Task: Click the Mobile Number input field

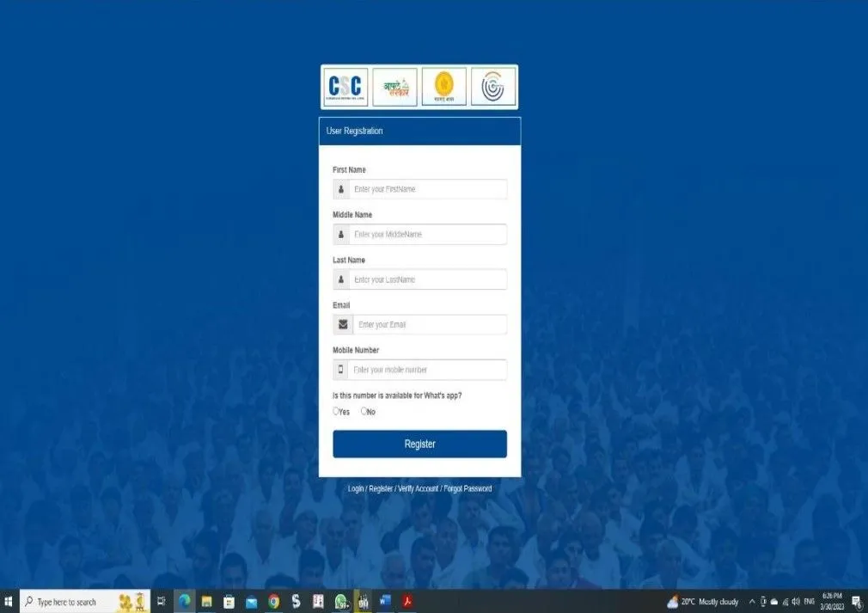Action: 427,370
